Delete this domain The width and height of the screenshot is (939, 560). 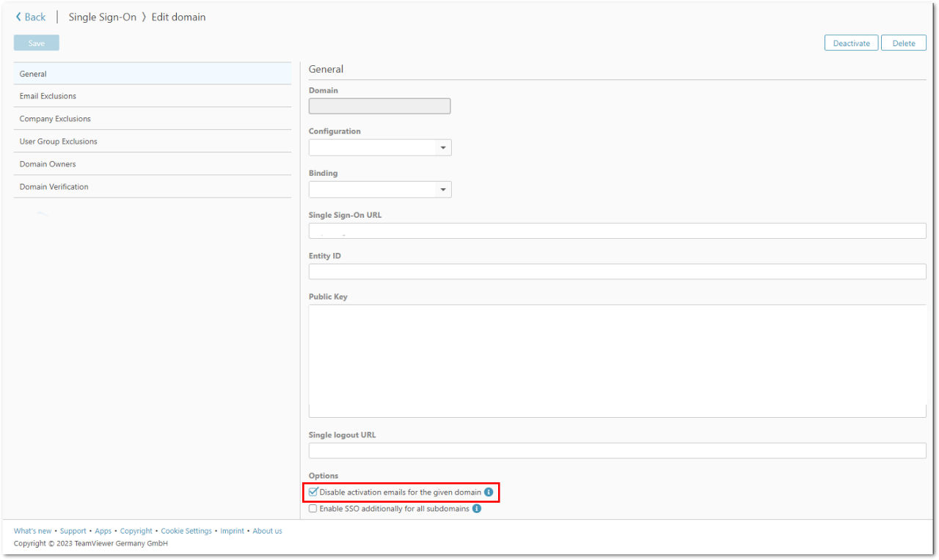[903, 43]
